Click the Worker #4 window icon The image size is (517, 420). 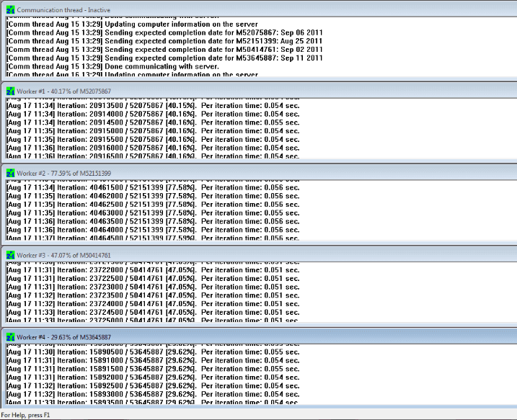[11, 337]
